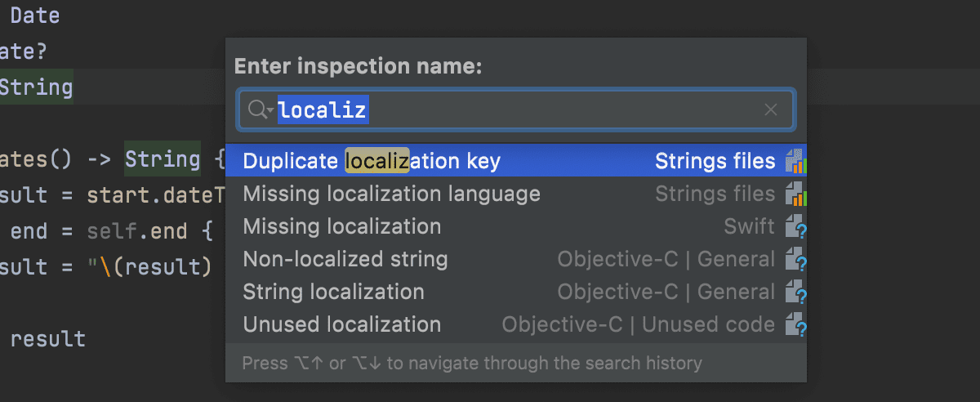Select Non-localized string inspection
The height and width of the screenshot is (402, 980).
516,259
